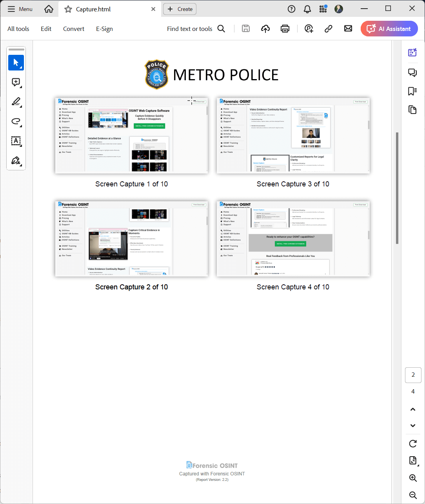This screenshot has width=425, height=504.
Task: Click the share with others icon
Action: [x=309, y=29]
